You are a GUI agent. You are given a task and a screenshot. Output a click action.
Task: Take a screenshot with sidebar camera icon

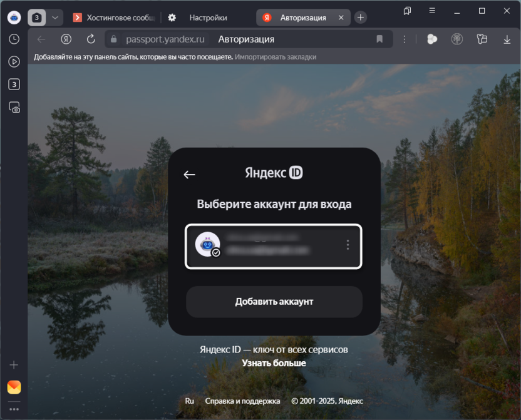pos(14,107)
